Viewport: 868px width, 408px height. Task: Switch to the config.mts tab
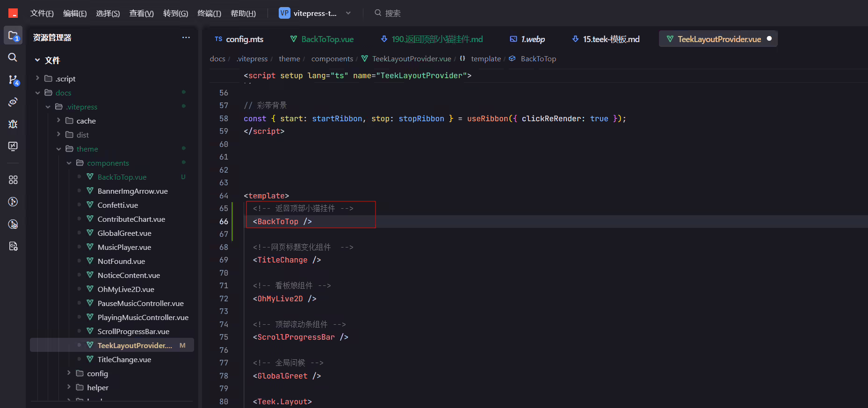click(239, 39)
